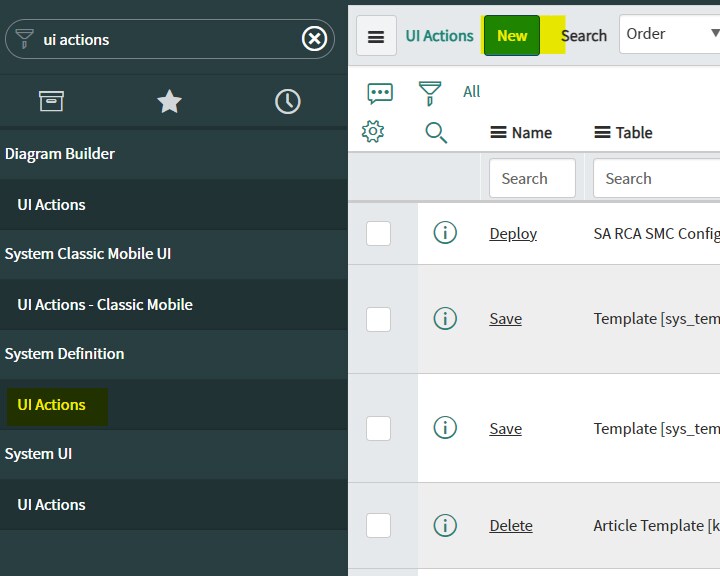
Task: Open UI Actions under System UI
Action: (51, 505)
